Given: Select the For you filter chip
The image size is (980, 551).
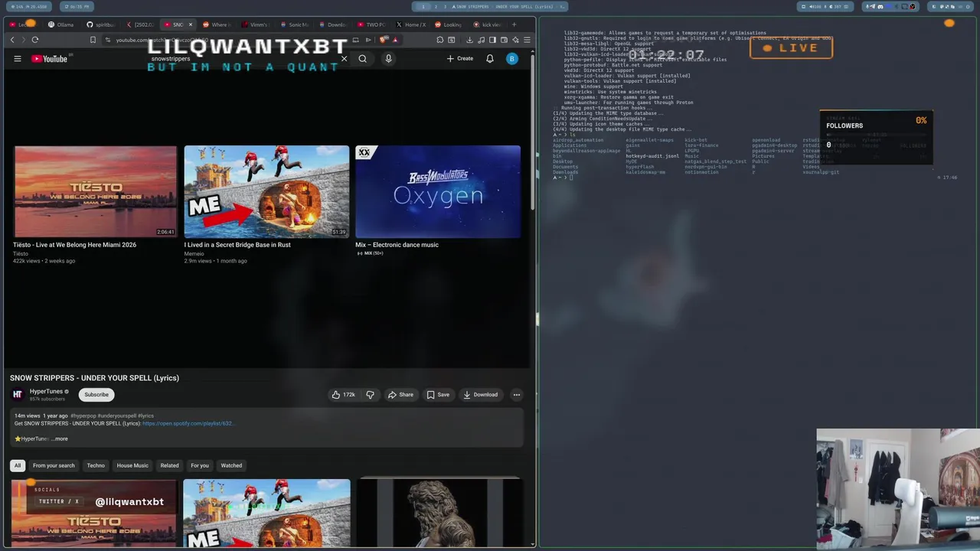Looking at the screenshot, I should click(200, 465).
